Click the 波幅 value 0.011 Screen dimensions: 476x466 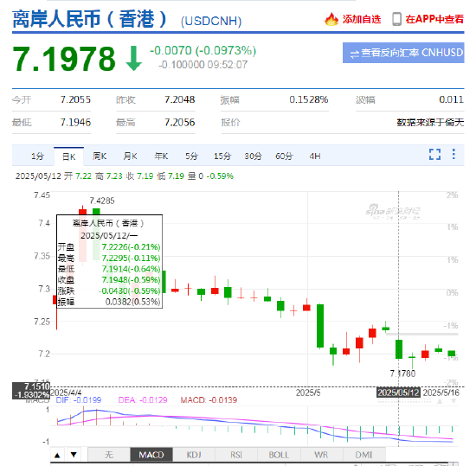452,99
